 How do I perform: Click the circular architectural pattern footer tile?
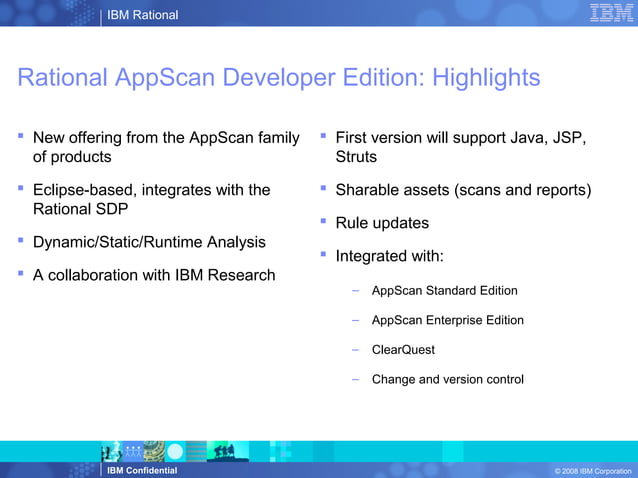coord(154,451)
